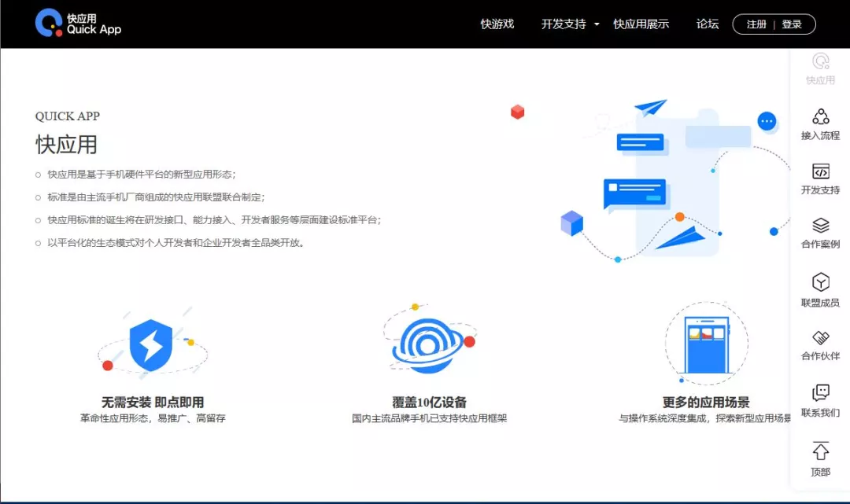Click the bullet line 快应用是基于手机硬件平台的新型应用形态
The height and width of the screenshot is (504, 850).
[x=141, y=175]
